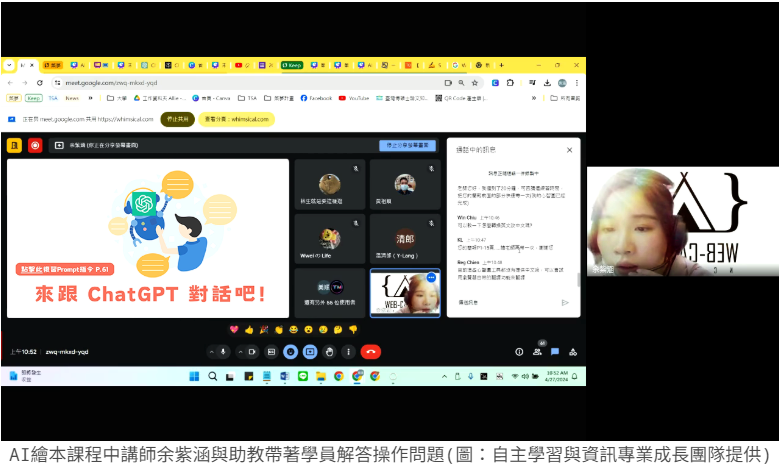Click the blue stop screen sharing button
Viewport: 779px width, 464px height.
(407, 145)
